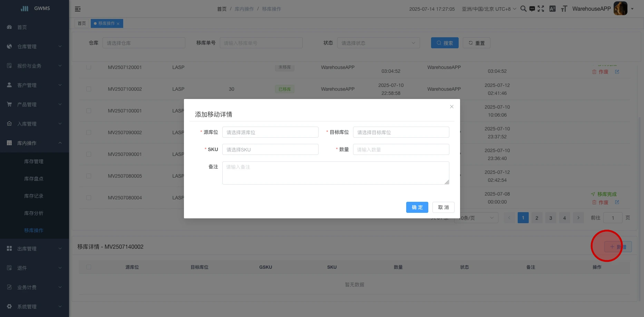Tick the checkbox for row MV2507100002
Screen dimensions: 644x317
point(89,89)
